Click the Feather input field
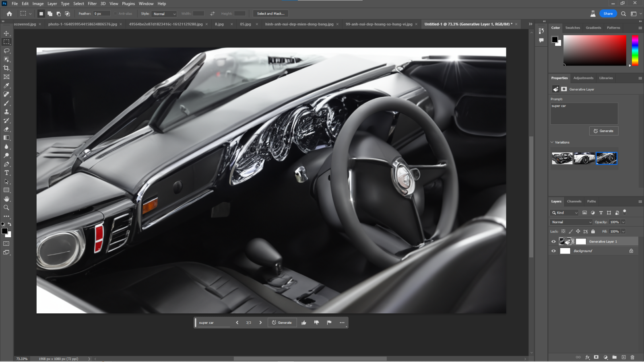Screen dimensions: 644x362 pos(101,14)
